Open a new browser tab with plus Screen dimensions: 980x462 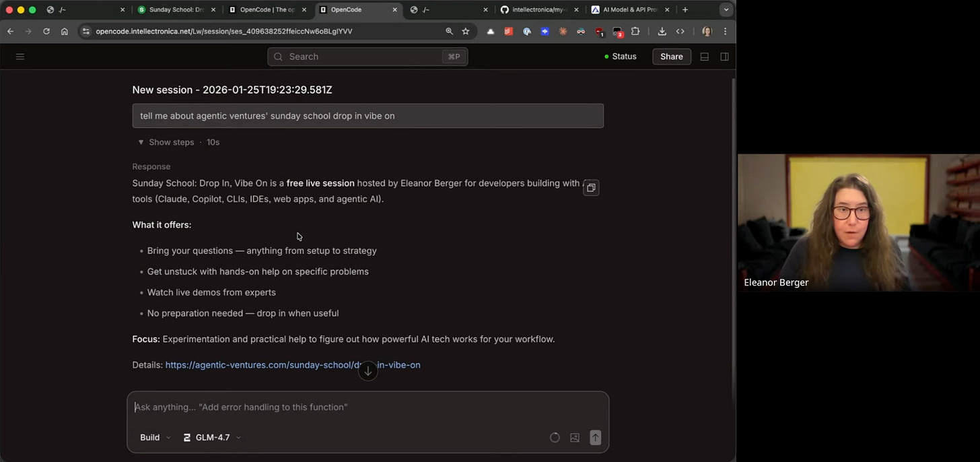click(685, 10)
